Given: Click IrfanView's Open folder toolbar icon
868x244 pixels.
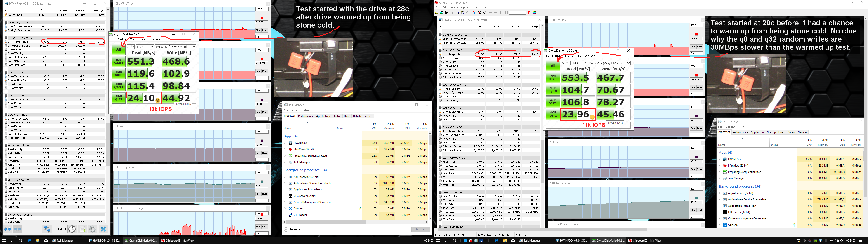Looking at the screenshot, I should 437,12.
